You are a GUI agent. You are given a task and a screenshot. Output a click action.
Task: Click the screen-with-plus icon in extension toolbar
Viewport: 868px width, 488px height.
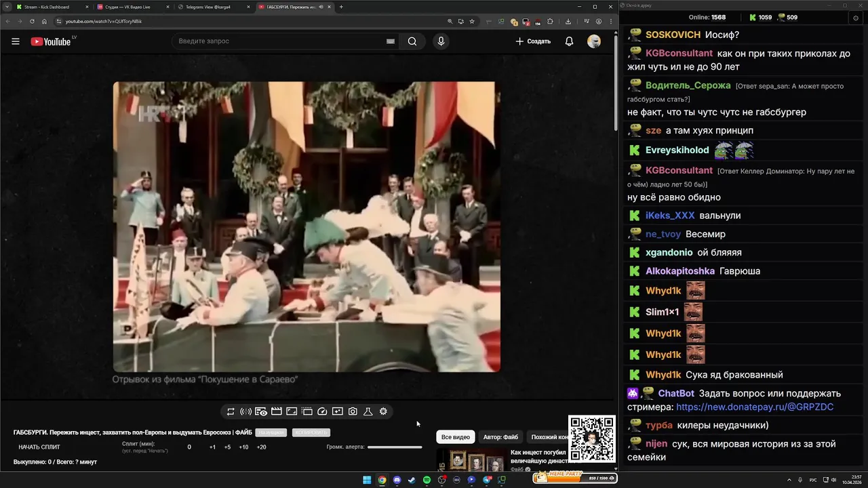click(x=337, y=411)
